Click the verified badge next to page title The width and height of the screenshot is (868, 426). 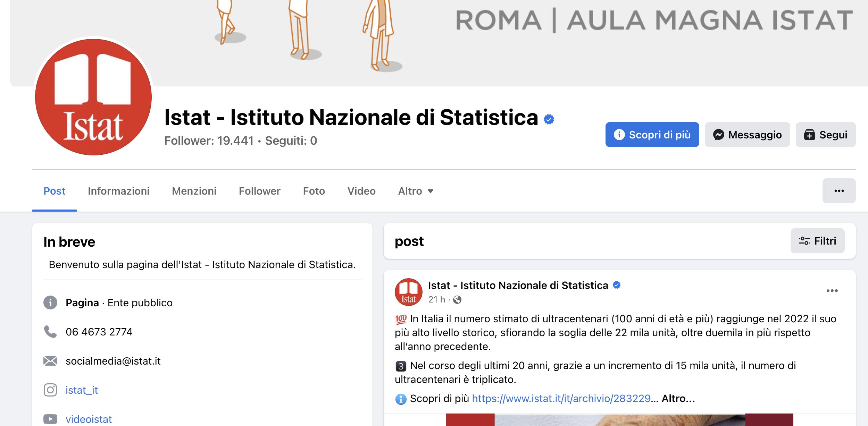pyautogui.click(x=549, y=119)
